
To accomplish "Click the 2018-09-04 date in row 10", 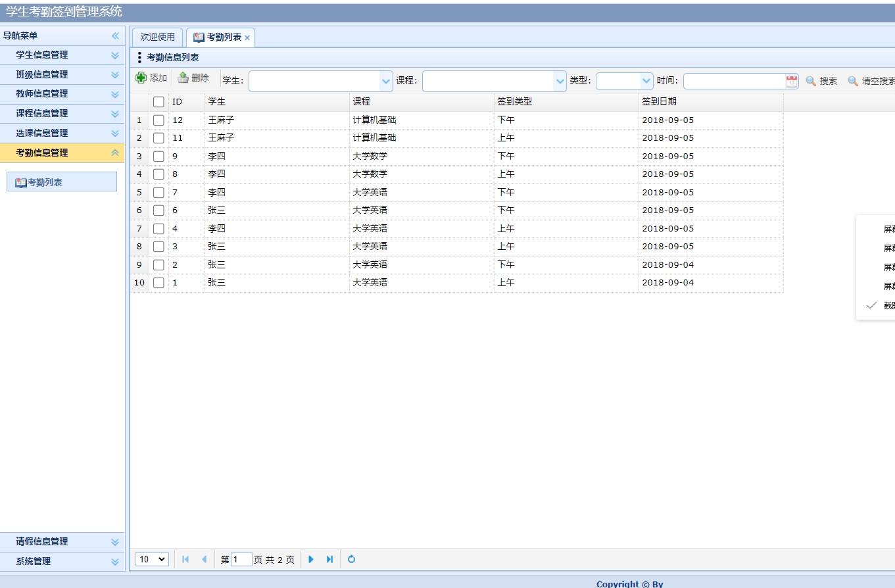I will point(667,283).
